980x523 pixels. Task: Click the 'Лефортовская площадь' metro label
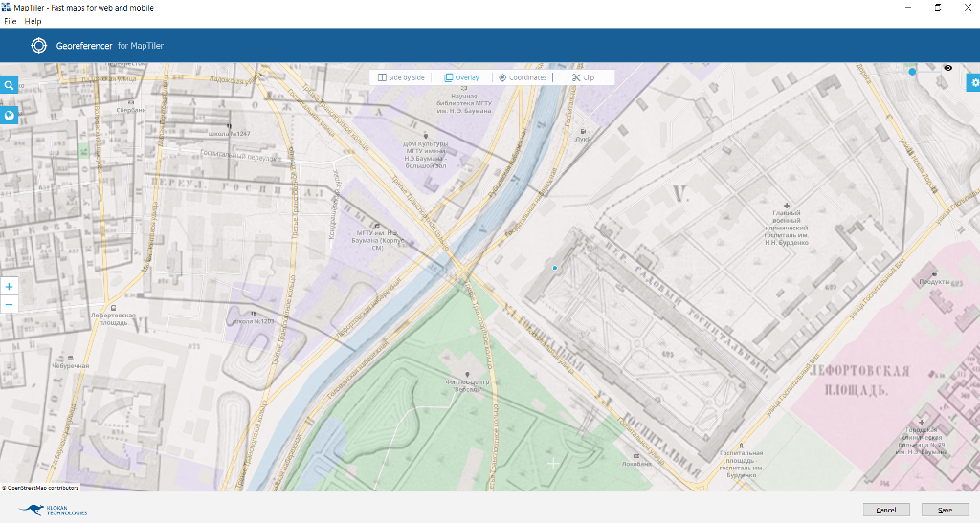tap(113, 319)
